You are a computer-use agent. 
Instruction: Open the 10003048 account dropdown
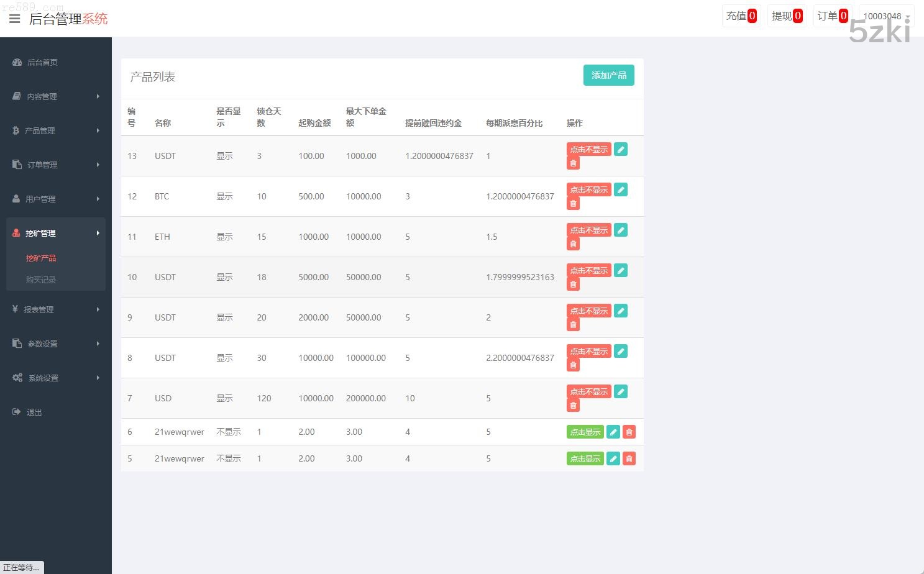(x=886, y=16)
